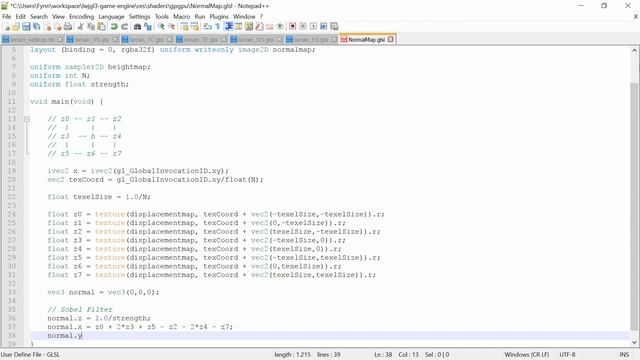The width and height of the screenshot is (640, 360).
Task: Open the Window menu
Action: [244, 17]
